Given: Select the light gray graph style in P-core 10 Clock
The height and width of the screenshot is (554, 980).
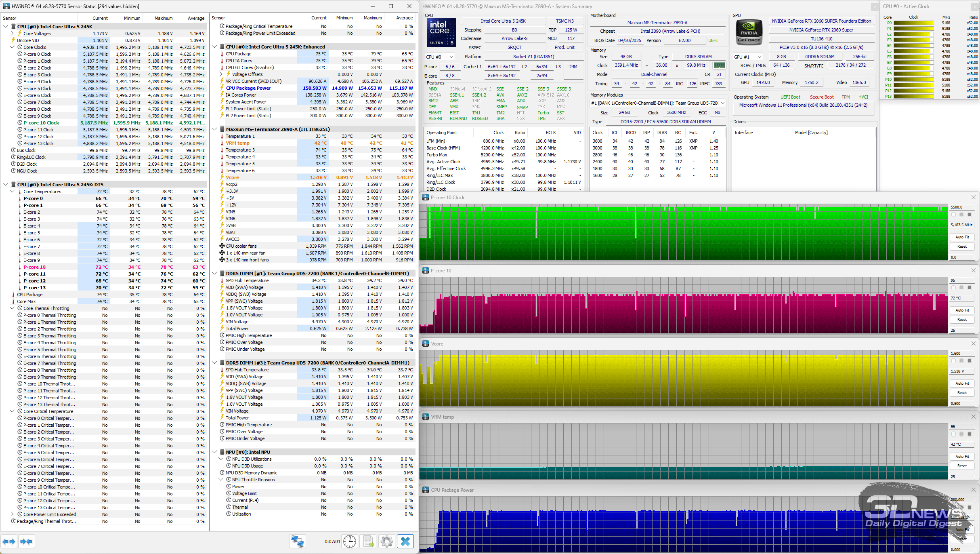Looking at the screenshot, I should point(961,215).
